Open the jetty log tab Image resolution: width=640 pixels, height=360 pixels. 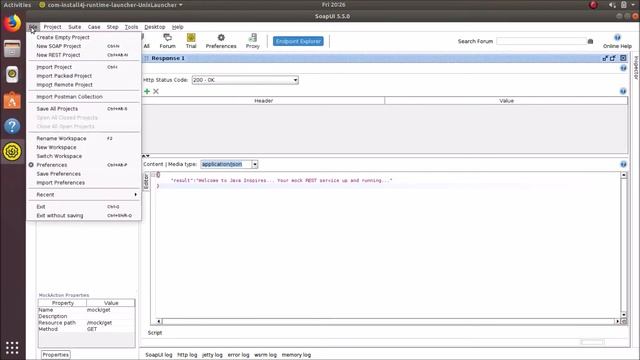(x=212, y=355)
